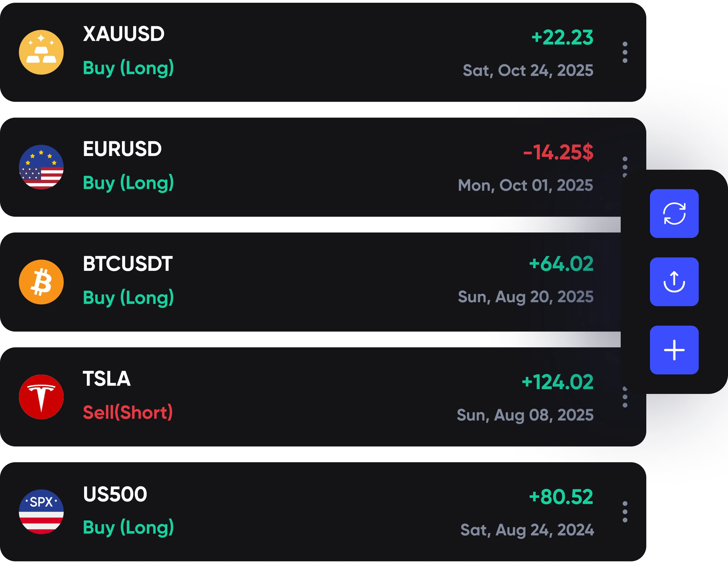
Task: Click the Tesla logo icon
Action: (x=41, y=397)
